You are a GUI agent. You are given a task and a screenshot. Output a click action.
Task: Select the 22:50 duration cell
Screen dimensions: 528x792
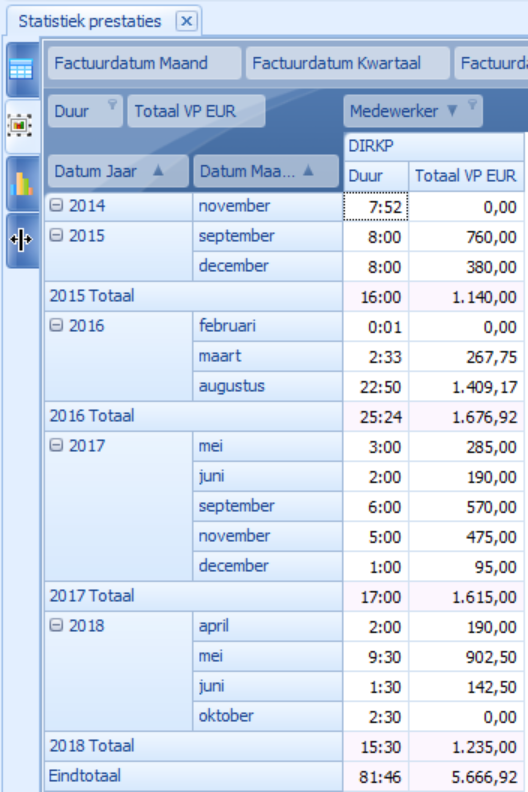click(376, 387)
